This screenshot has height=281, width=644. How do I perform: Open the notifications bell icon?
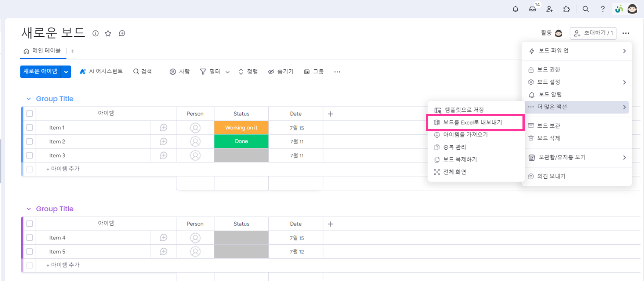click(515, 9)
